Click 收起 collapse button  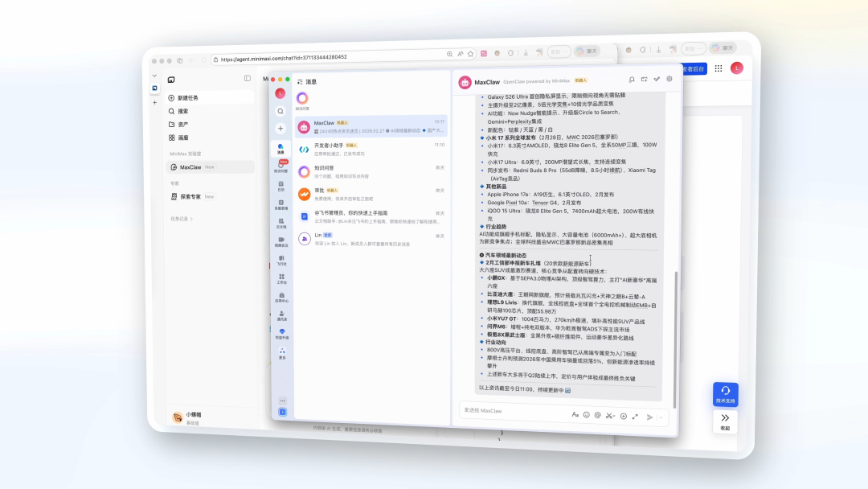(725, 421)
